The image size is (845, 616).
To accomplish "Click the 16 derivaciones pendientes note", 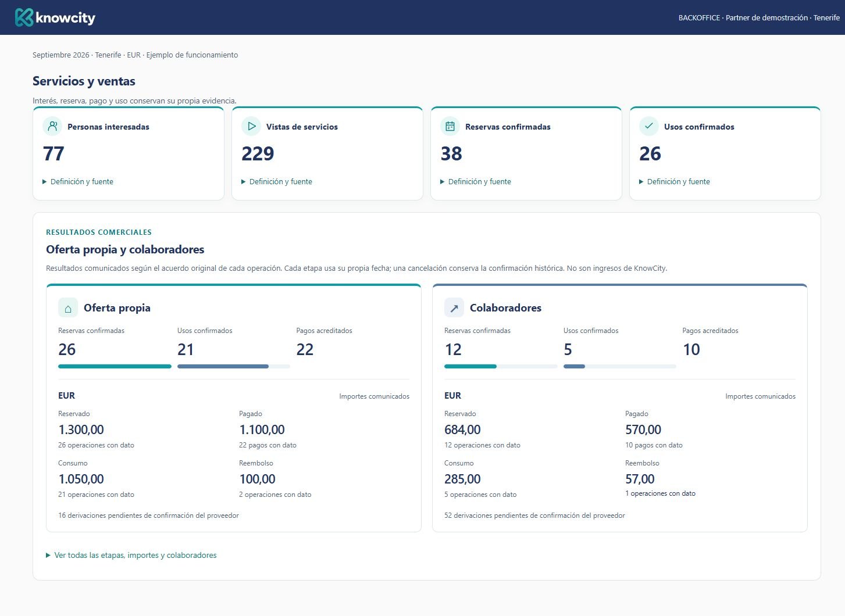I will click(148, 515).
